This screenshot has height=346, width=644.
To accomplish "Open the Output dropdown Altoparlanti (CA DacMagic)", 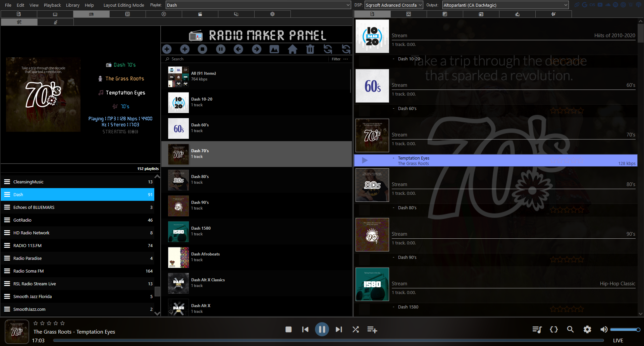I will [x=505, y=5].
